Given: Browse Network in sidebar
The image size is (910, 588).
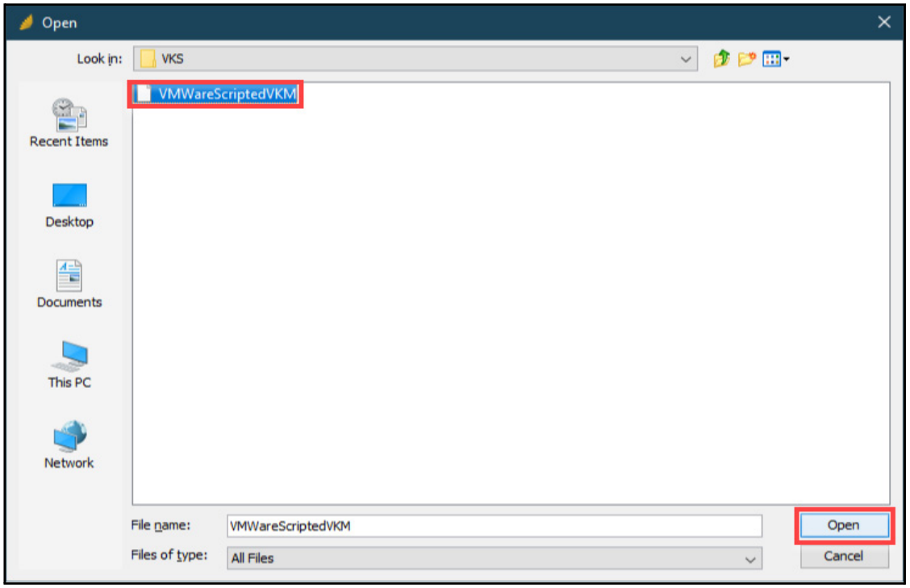Looking at the screenshot, I should click(x=69, y=444).
